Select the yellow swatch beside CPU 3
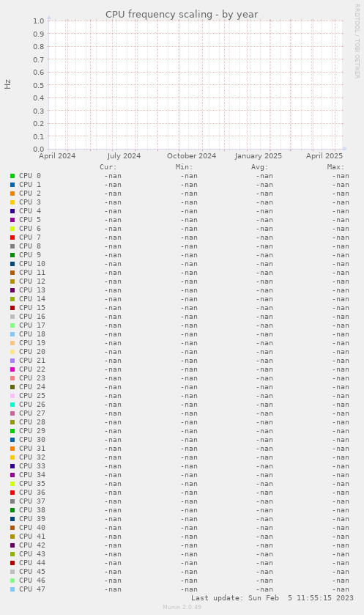The image size is (364, 615). [12, 202]
